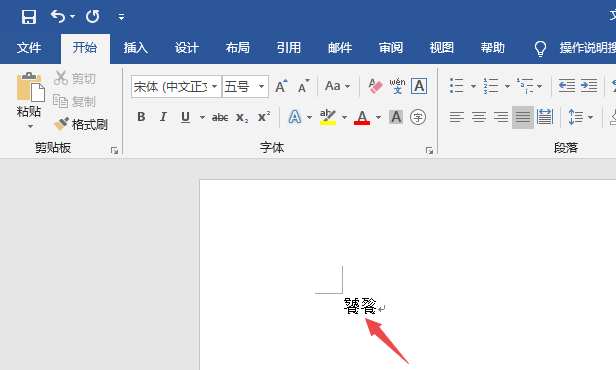Increase font size with the larger A
Viewport: 616px width, 370px height.
click(281, 86)
